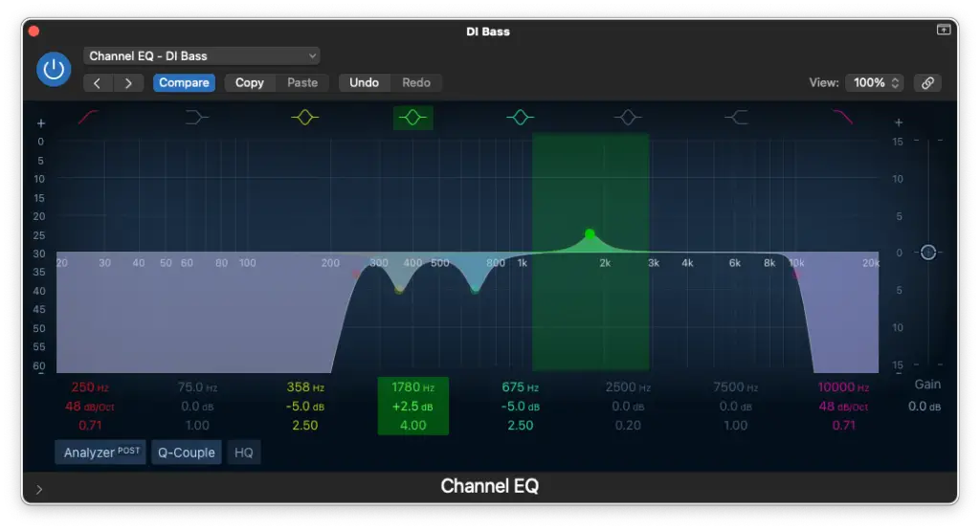This screenshot has width=980, height=530.
Task: Open the Channel EQ - DI Bass preset menu
Action: click(202, 55)
